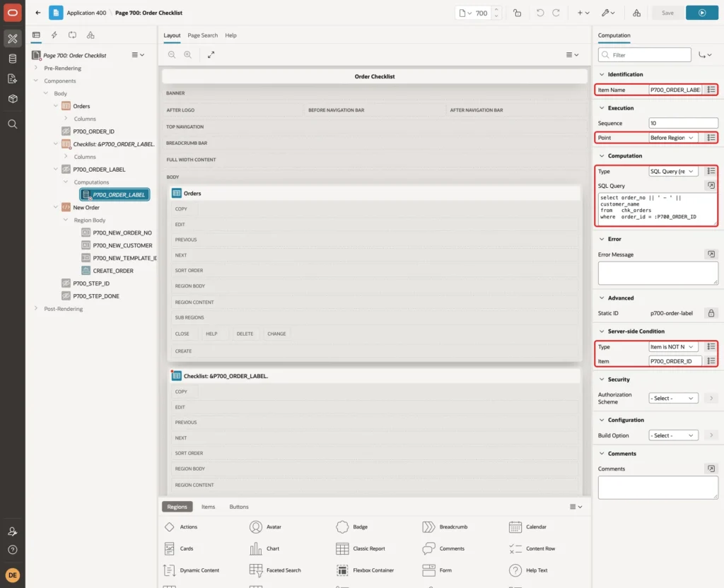The image size is (724, 588).
Task: Open Authorization Scheme select list
Action: pyautogui.click(x=672, y=398)
